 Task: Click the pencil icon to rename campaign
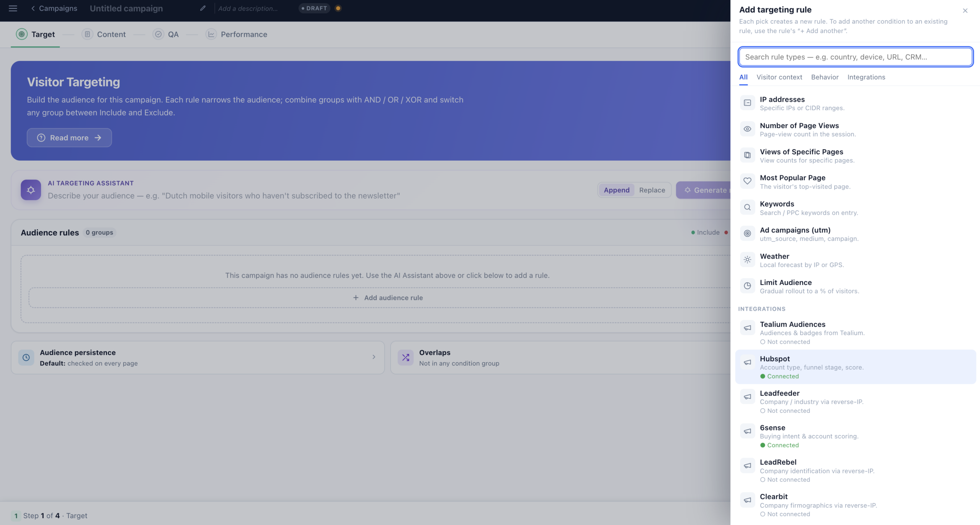point(203,8)
